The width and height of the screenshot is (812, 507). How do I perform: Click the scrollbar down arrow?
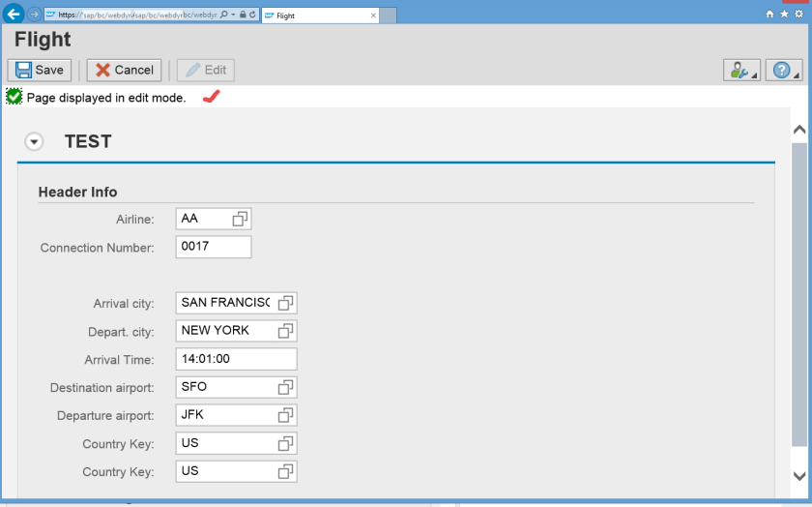coord(799,475)
